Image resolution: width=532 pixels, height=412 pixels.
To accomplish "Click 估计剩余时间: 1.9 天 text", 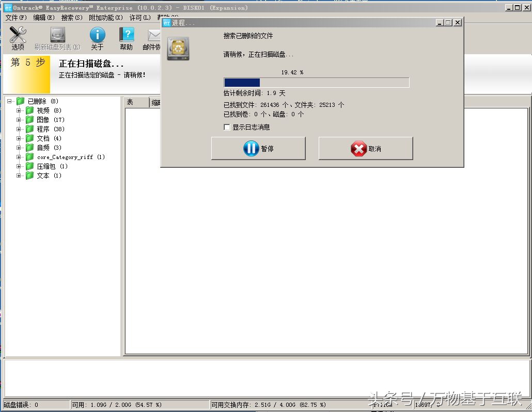I will (255, 93).
